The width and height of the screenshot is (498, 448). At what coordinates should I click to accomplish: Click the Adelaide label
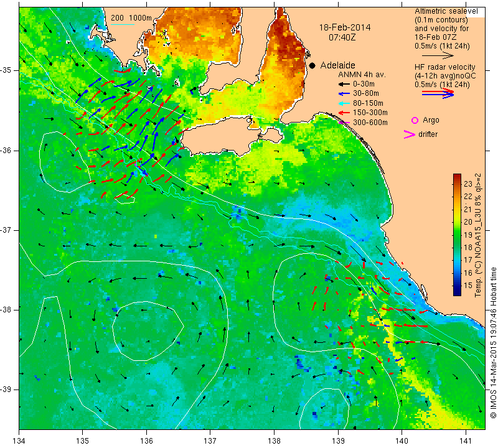337,65
